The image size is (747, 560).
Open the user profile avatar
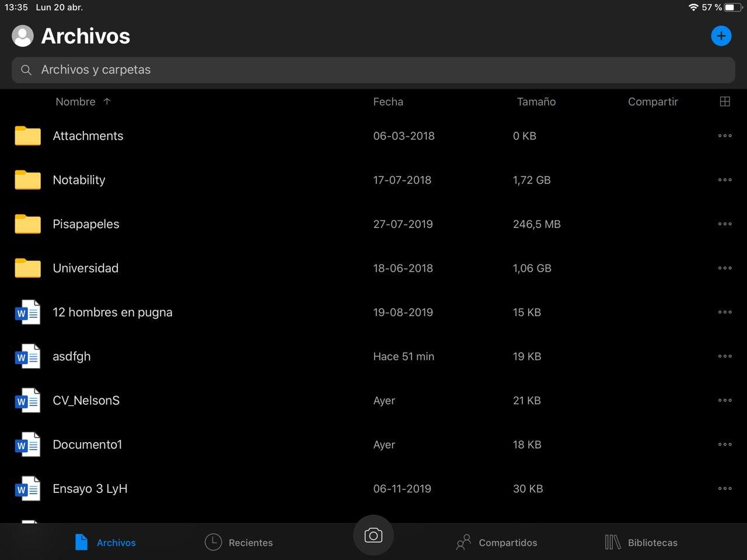tap(23, 36)
